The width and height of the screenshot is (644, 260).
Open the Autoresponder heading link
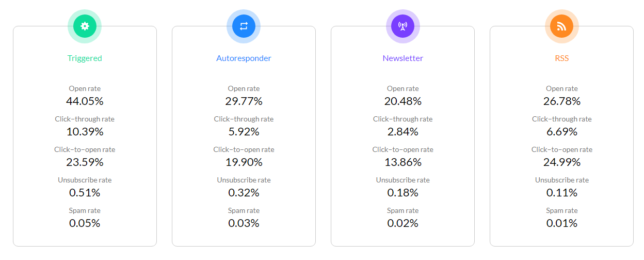[244, 58]
